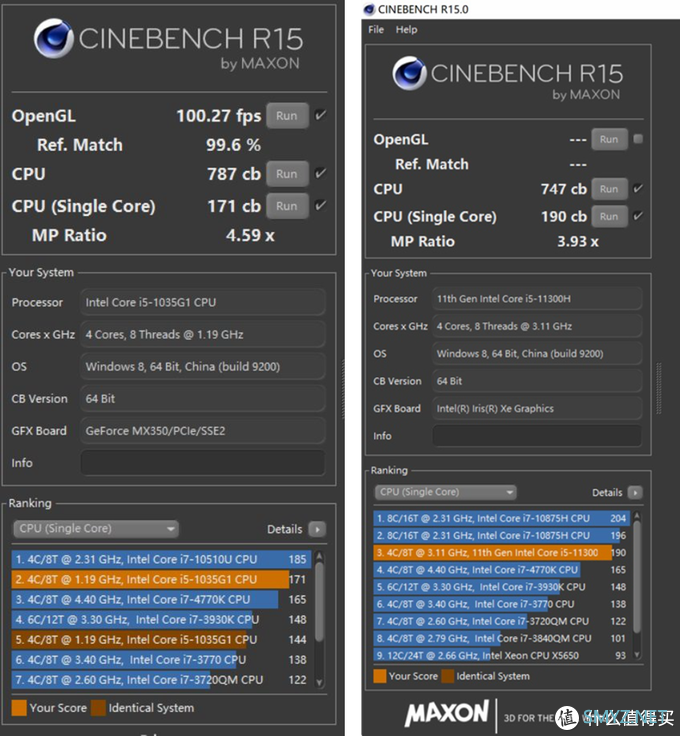Select right i7-3770 row ranked 6
Screen dimensions: 680x736
(502, 604)
